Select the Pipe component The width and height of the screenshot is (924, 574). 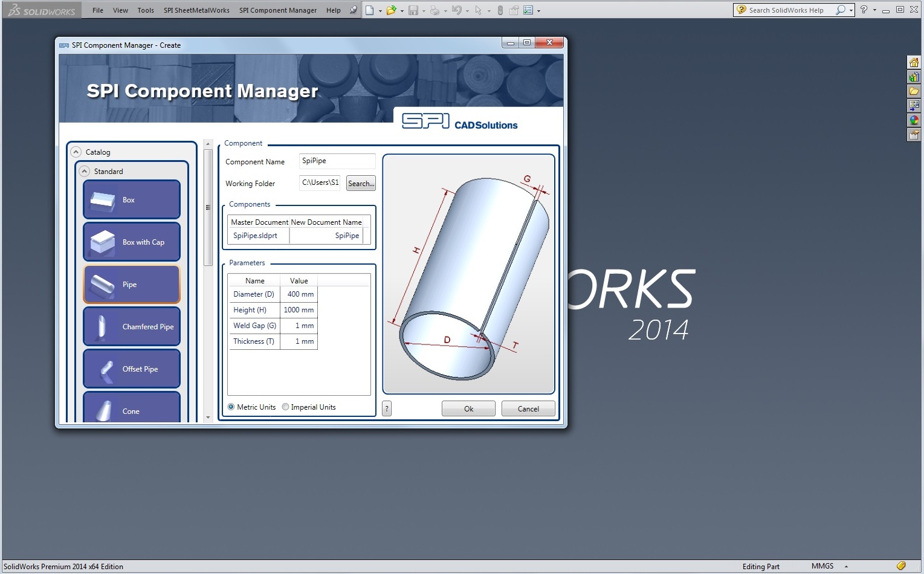pos(132,284)
